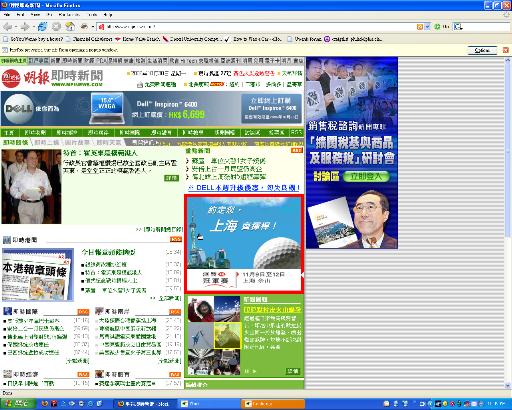Screen dimensions: 512x410
Task: Click the green 立即登入 button in sales tax ad
Action: [366, 176]
